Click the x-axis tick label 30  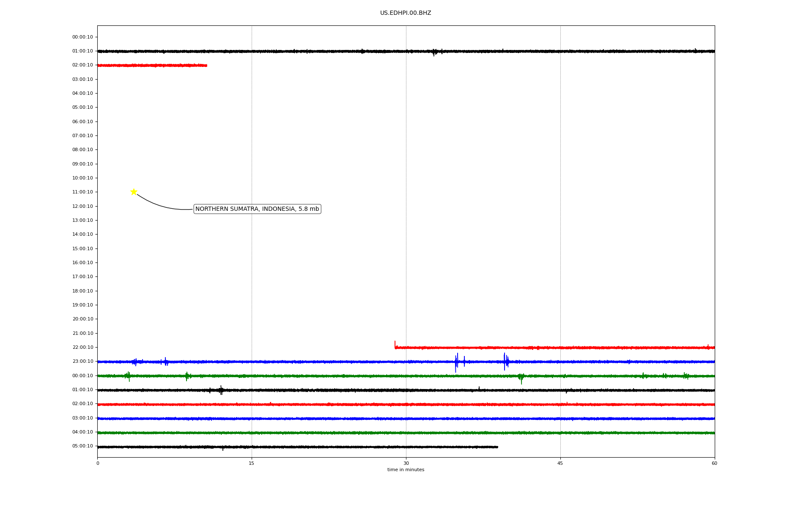(406, 463)
